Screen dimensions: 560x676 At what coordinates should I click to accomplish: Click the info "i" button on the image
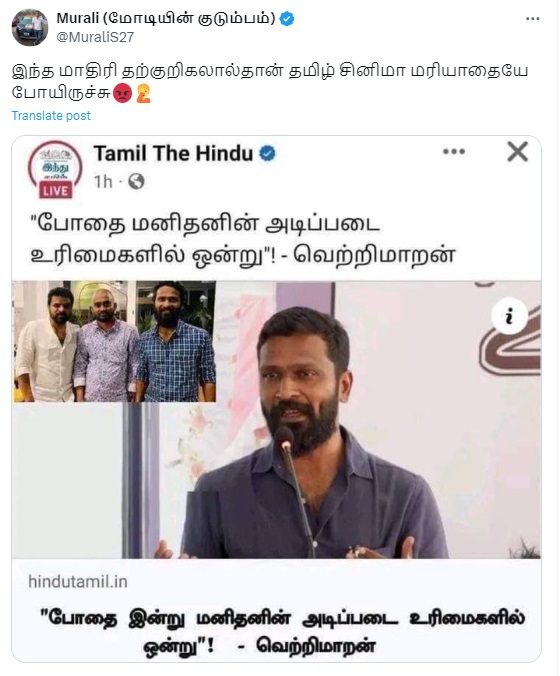click(510, 316)
